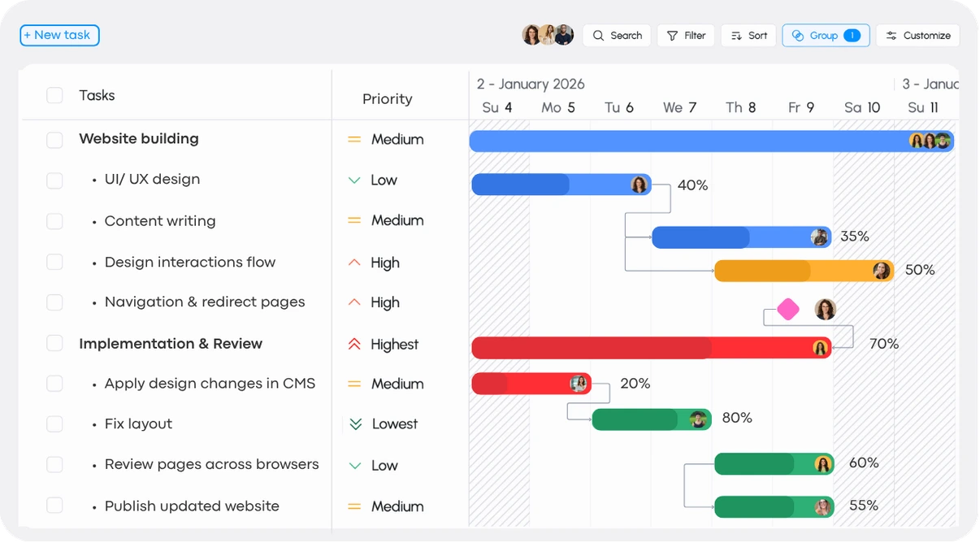Check the Fix layout task checkbox
This screenshot has width=980, height=543.
[54, 424]
